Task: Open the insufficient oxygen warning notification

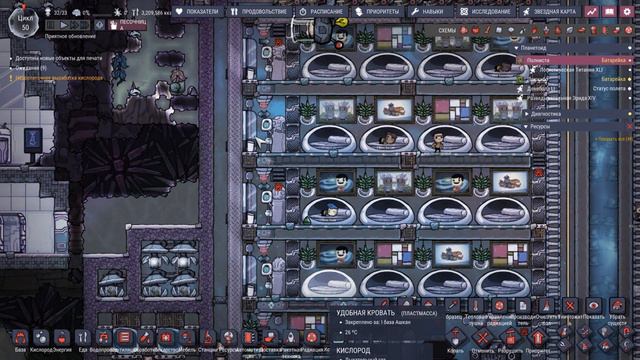Action: [59, 78]
